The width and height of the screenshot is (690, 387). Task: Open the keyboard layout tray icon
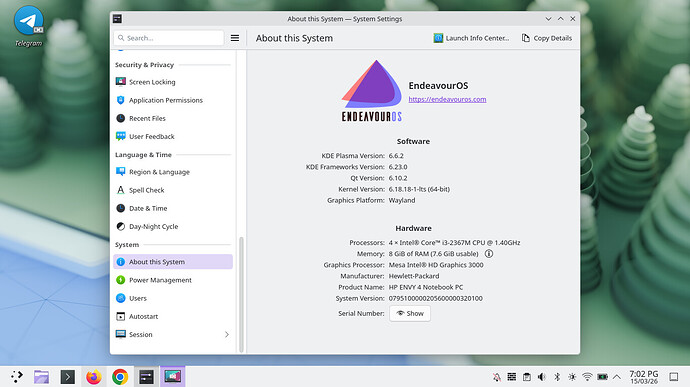[512, 377]
